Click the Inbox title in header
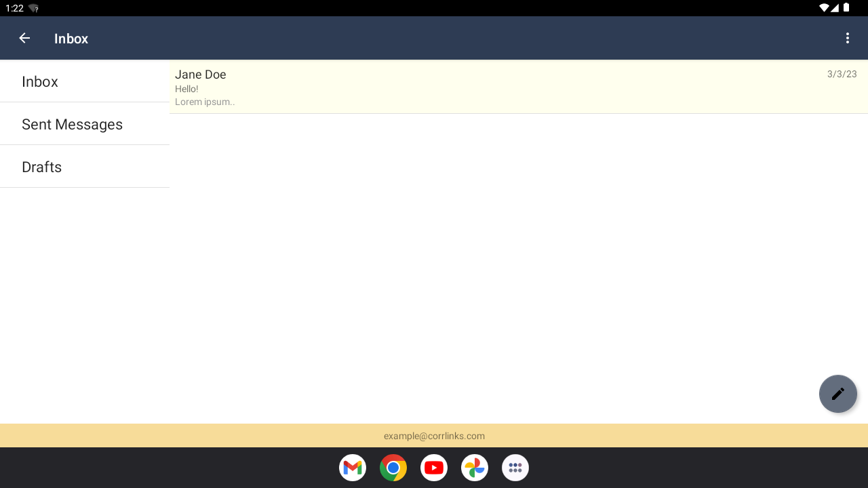 [71, 39]
